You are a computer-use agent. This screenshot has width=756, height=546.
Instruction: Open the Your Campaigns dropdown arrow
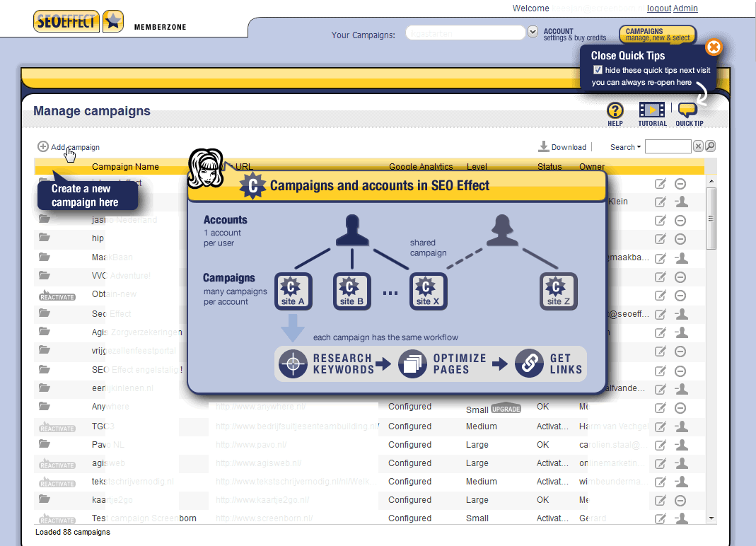point(532,33)
